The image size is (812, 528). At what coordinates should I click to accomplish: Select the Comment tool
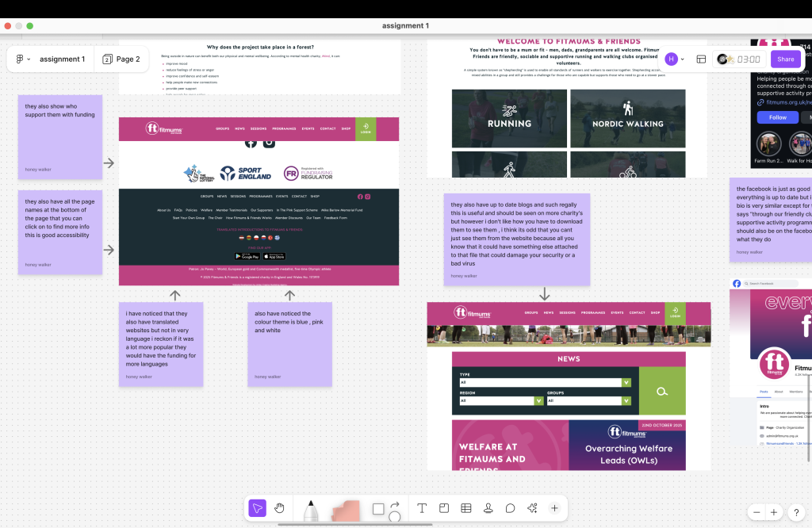tap(511, 508)
